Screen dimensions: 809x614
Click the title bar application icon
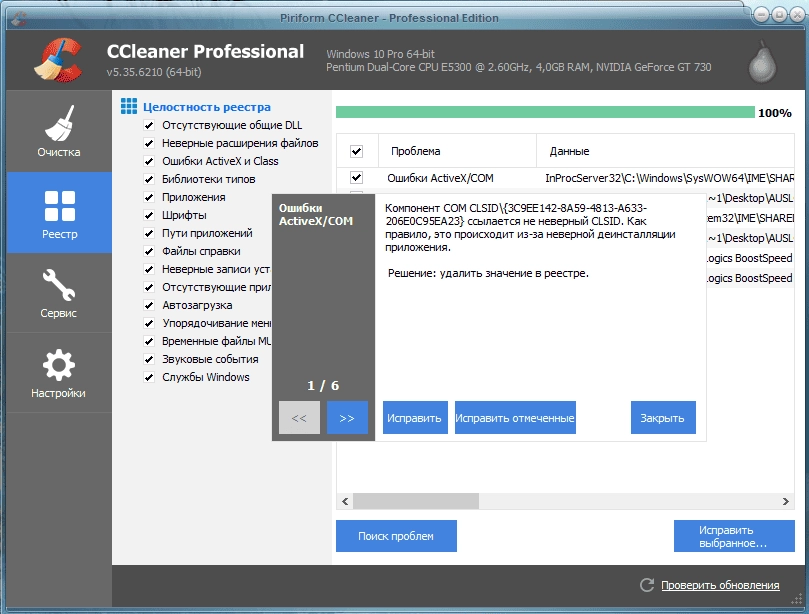tap(19, 19)
